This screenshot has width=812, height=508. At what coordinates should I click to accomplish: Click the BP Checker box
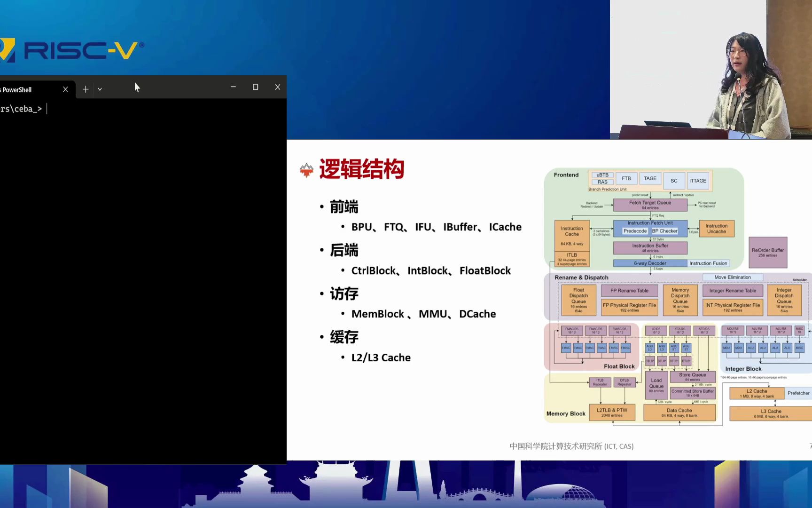665,231
